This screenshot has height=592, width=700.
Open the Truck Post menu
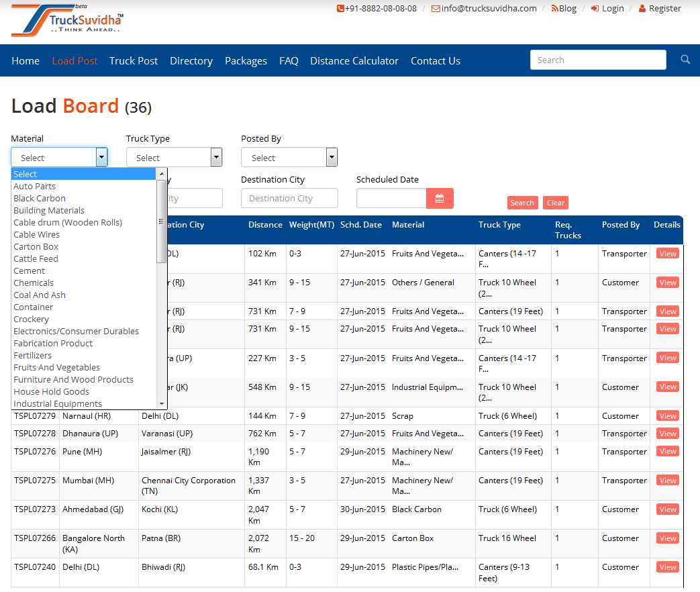pyautogui.click(x=134, y=60)
